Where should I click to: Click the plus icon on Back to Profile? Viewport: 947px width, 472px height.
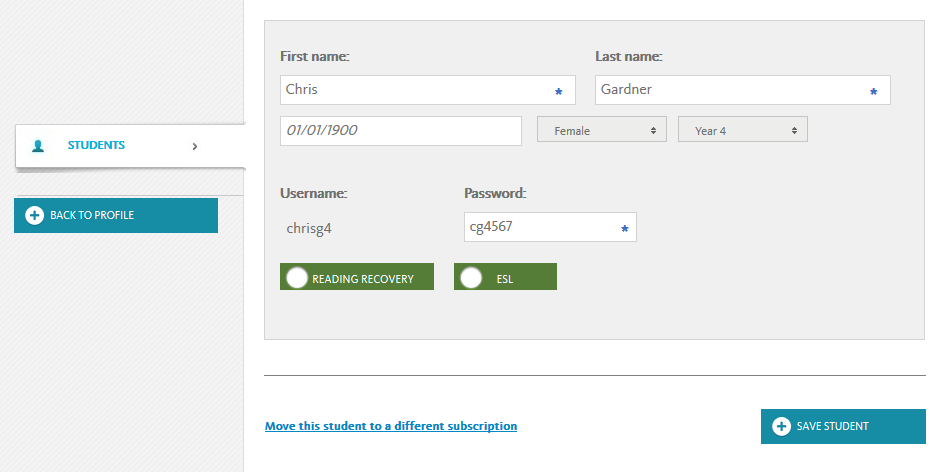(x=34, y=215)
